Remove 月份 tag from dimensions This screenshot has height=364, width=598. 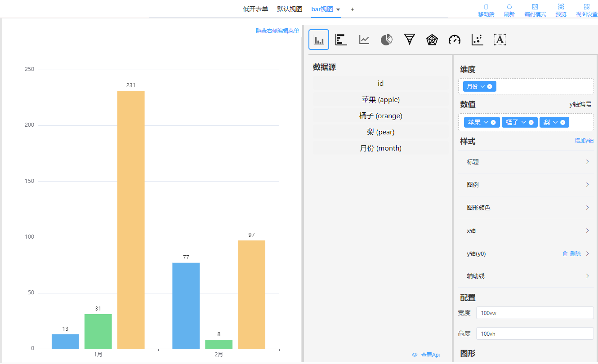[490, 86]
